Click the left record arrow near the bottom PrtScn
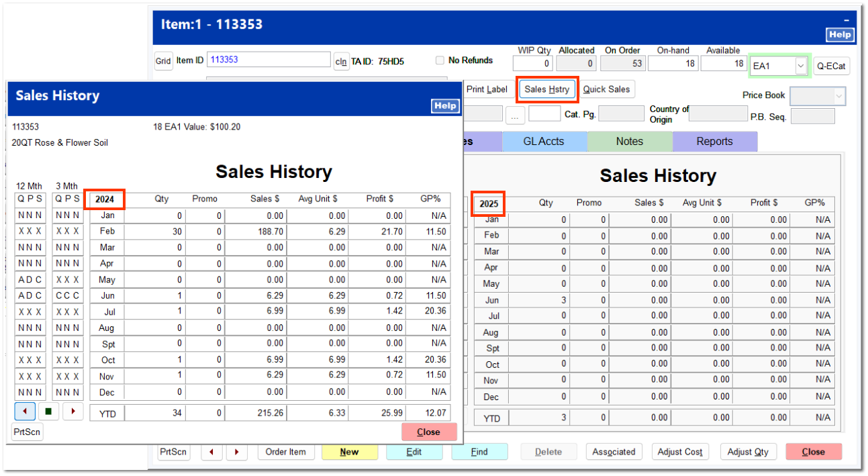This screenshot has width=868, height=476. (x=211, y=452)
